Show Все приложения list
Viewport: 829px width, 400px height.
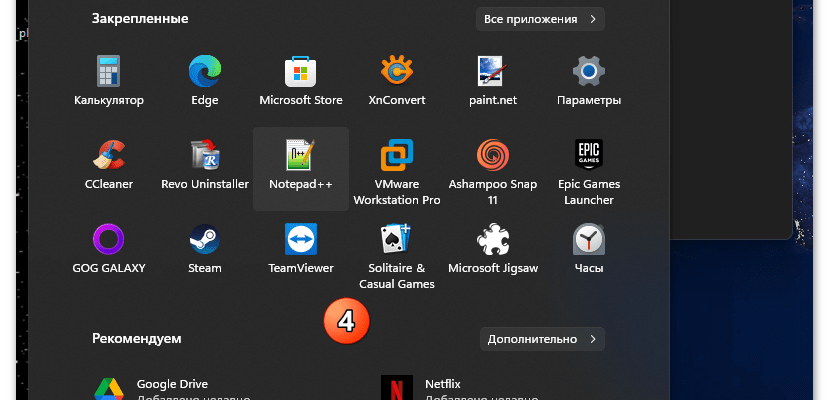[x=540, y=19]
